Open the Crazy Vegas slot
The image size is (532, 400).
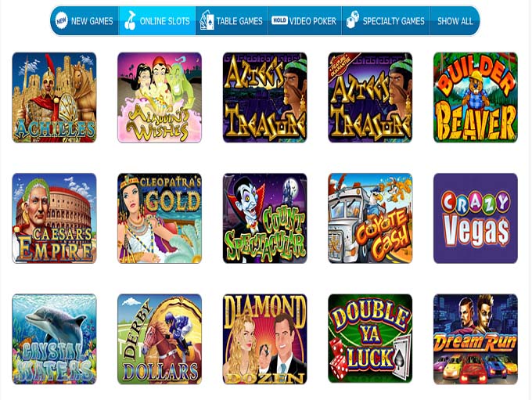click(476, 218)
